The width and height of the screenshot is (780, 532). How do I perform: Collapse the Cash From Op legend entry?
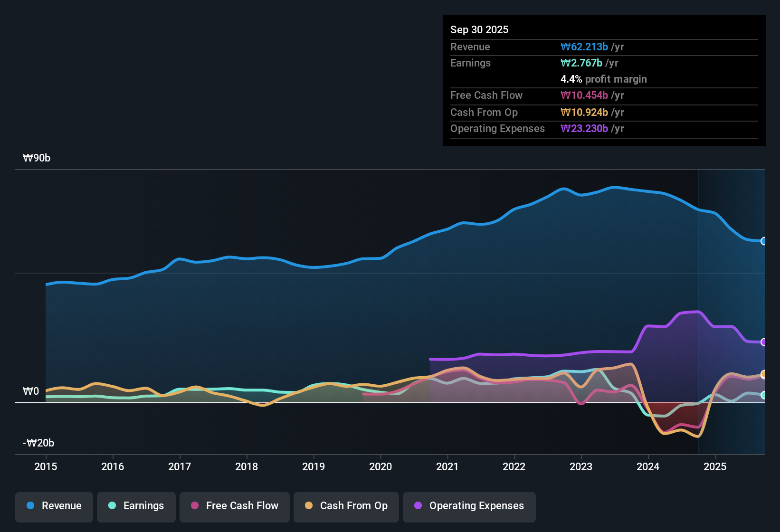click(x=346, y=506)
